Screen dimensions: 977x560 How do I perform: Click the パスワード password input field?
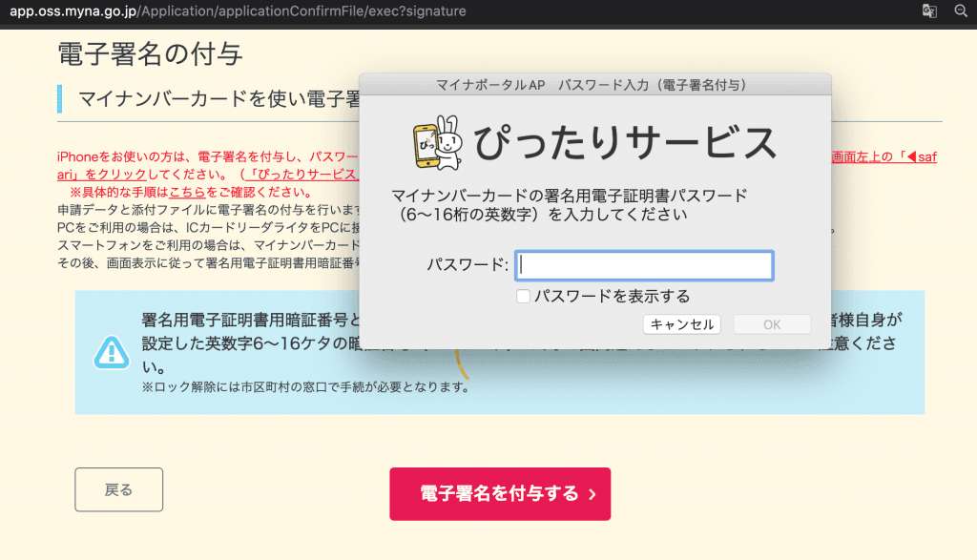[644, 265]
